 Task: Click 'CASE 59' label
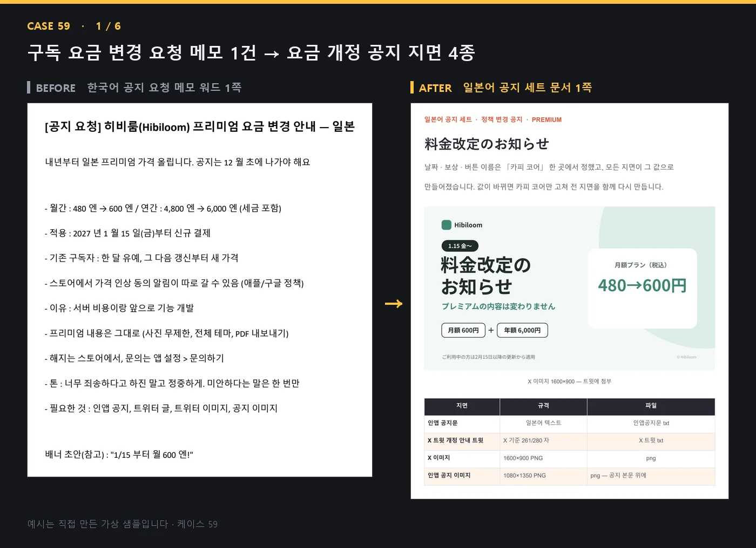coord(49,26)
